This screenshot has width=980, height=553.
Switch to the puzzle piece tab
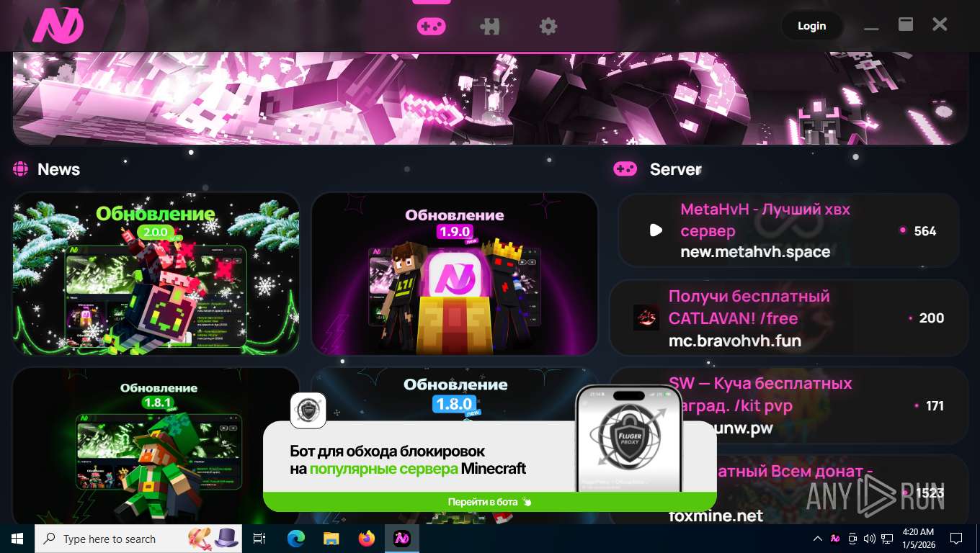pos(490,27)
